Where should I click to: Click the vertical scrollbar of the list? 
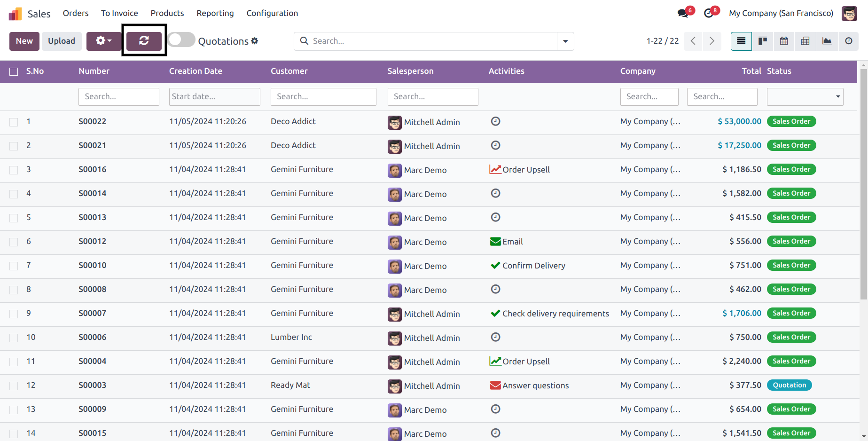tap(864, 183)
